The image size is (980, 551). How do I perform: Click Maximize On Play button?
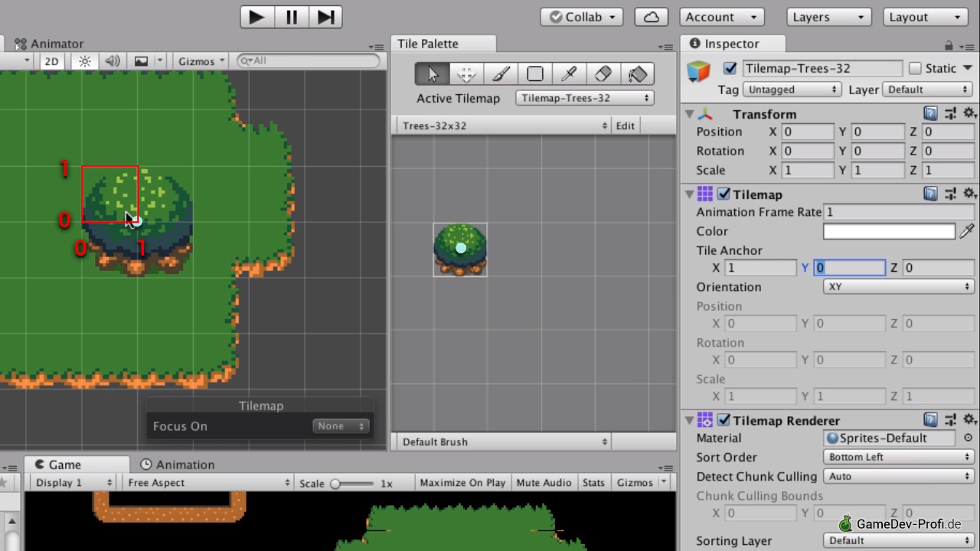[x=462, y=483]
